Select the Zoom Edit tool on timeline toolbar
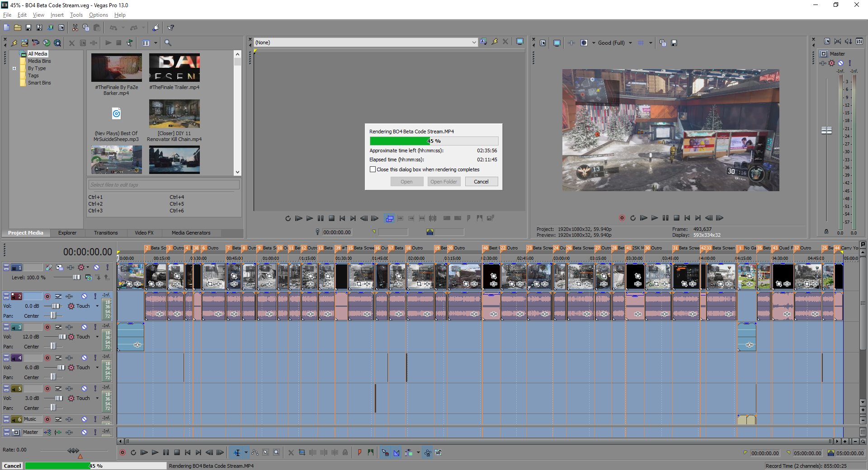The height and width of the screenshot is (470, 868). (277, 452)
